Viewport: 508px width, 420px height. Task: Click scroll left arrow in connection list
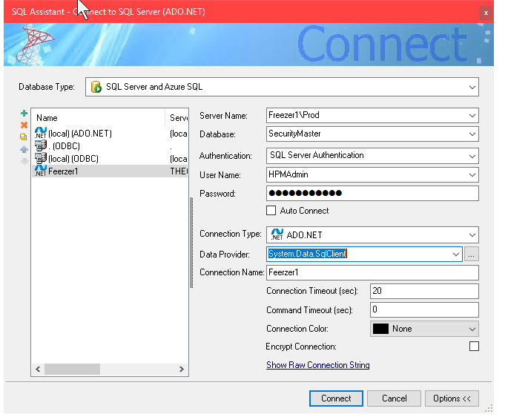click(x=38, y=369)
